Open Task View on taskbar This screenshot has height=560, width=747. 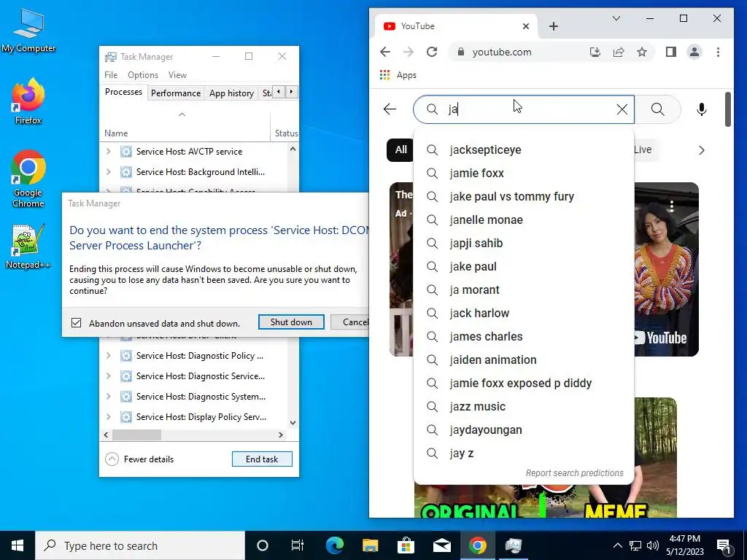pos(298,545)
